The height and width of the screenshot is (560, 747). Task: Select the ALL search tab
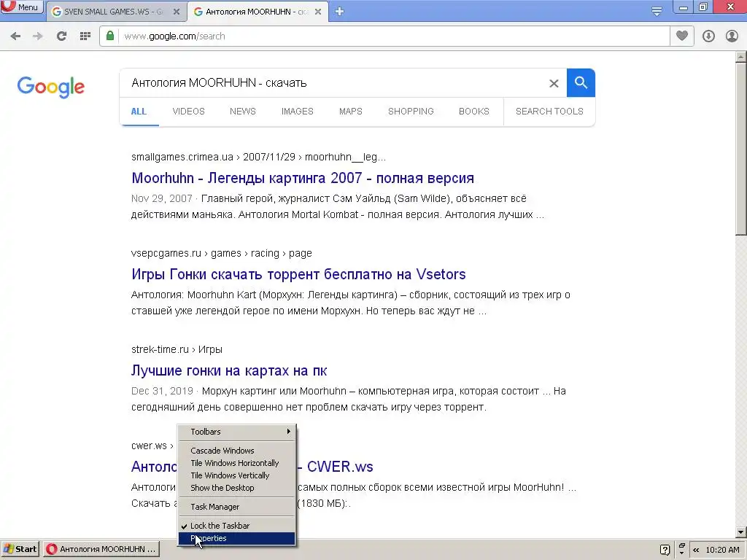click(x=139, y=112)
